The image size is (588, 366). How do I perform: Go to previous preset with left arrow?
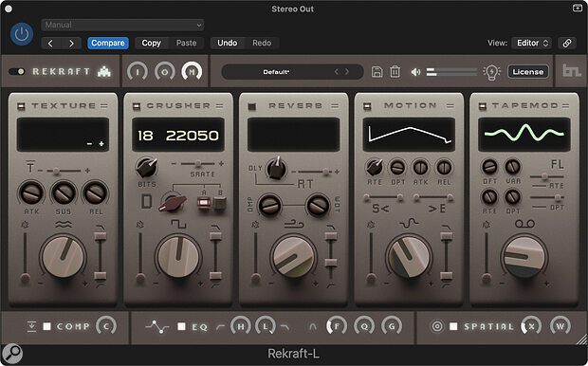(50, 43)
